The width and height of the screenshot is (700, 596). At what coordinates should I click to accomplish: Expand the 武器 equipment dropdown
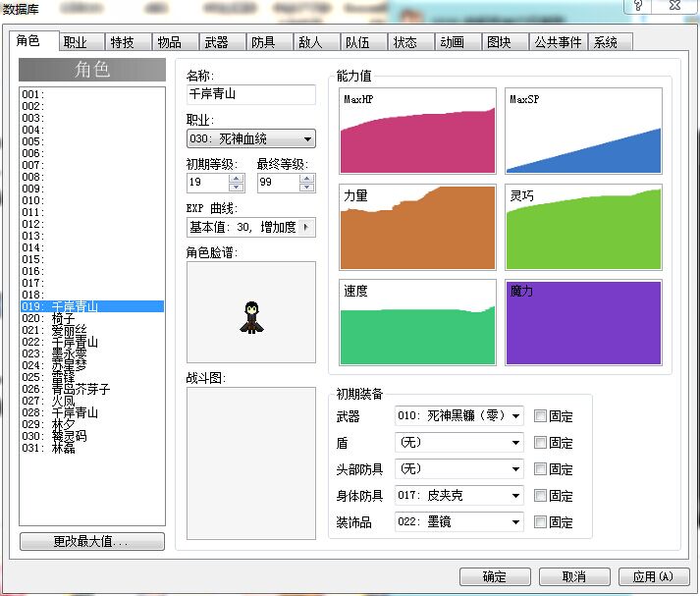pos(516,416)
